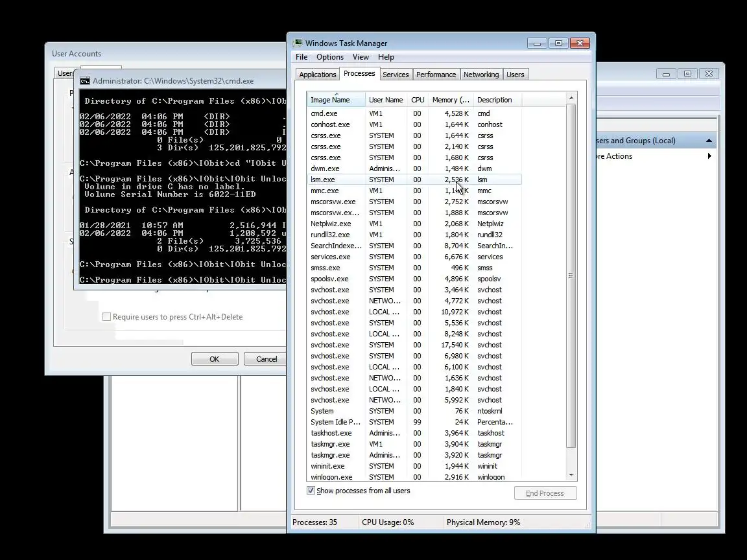747x560 pixels.
Task: Switch to the Users tab in Task Manager
Action: click(515, 75)
